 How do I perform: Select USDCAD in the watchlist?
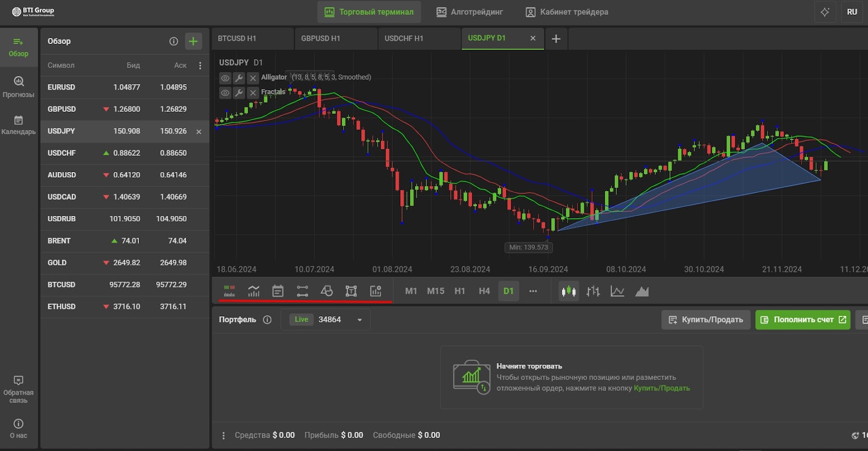pyautogui.click(x=125, y=197)
